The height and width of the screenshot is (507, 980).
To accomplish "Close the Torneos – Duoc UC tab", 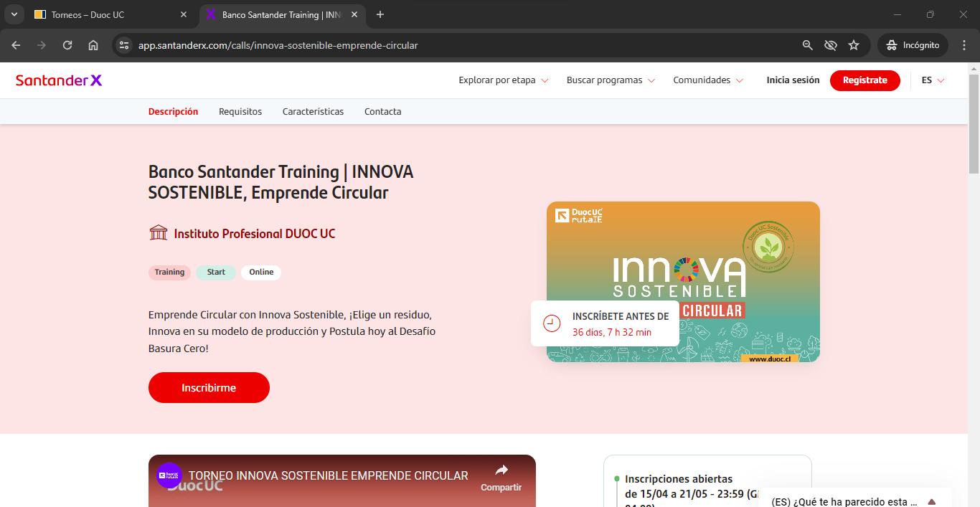I will pyautogui.click(x=183, y=14).
